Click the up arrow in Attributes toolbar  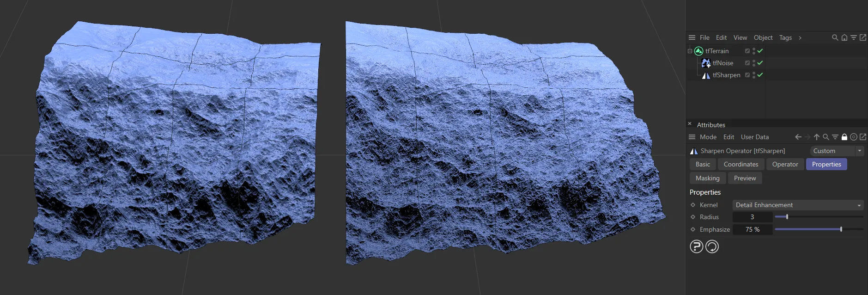pos(816,137)
